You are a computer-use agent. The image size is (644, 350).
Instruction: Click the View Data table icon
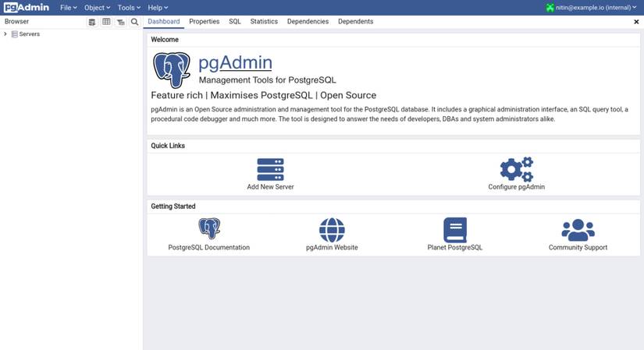coord(106,22)
